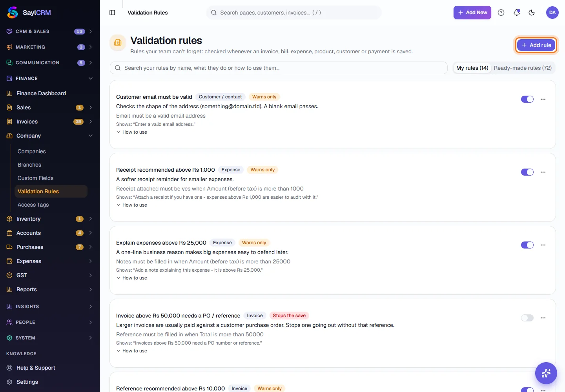Open Companies in the sidebar

32,151
